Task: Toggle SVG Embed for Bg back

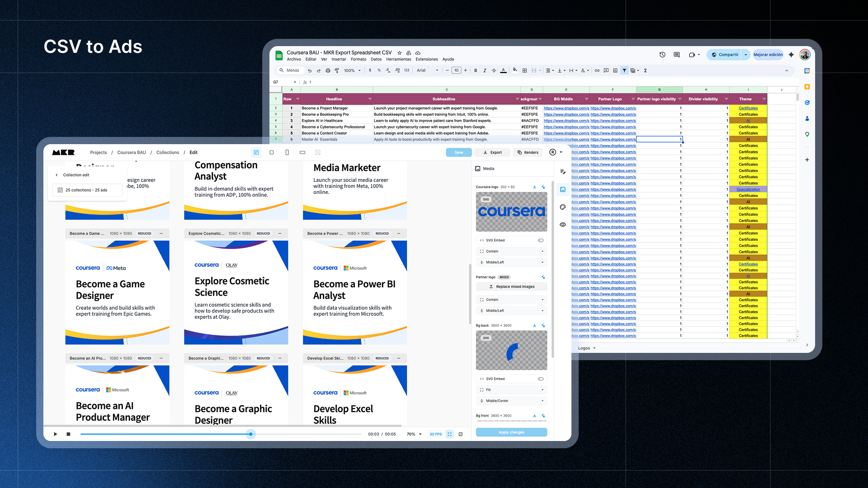Action: pyautogui.click(x=541, y=379)
